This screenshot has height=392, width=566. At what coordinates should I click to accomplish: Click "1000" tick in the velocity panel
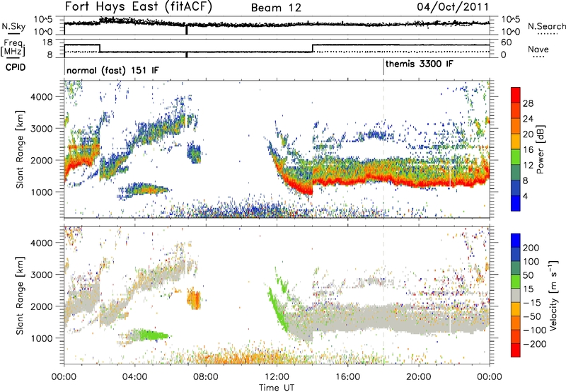pos(42,339)
